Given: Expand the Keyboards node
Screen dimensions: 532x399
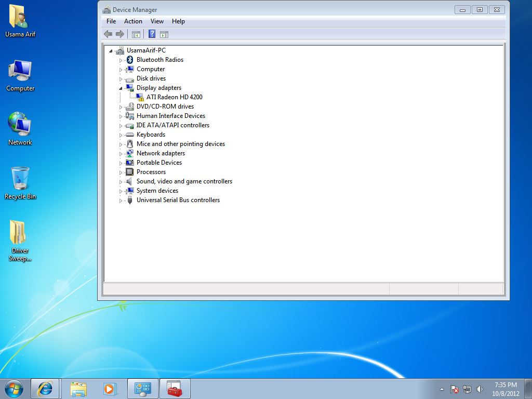Looking at the screenshot, I should point(121,135).
